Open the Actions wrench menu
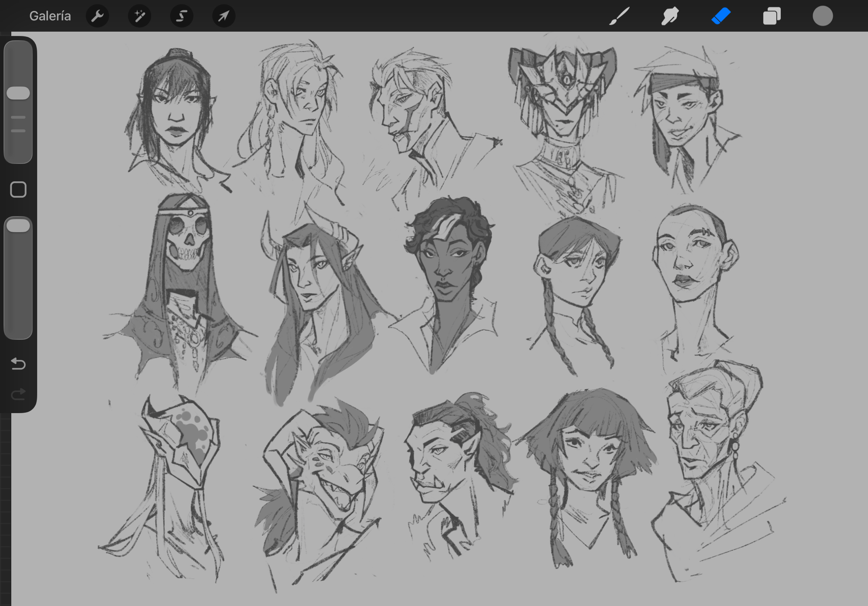The height and width of the screenshot is (606, 868). 97,16
